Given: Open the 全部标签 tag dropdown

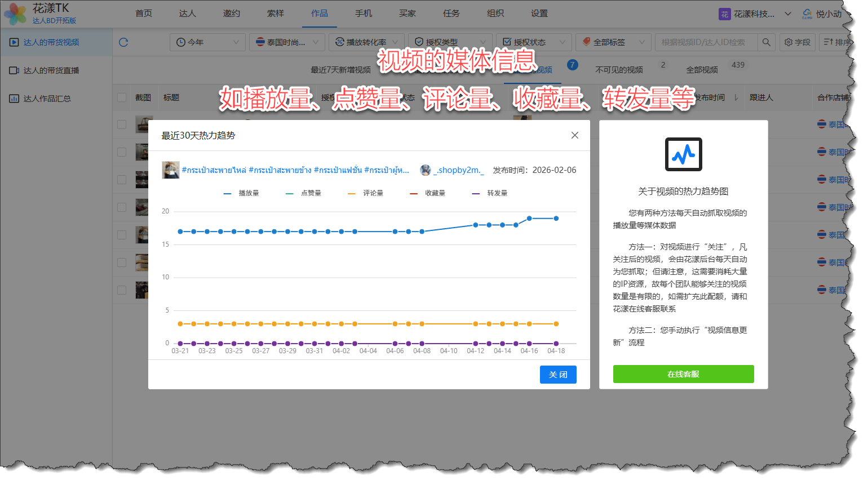Looking at the screenshot, I should pyautogui.click(x=613, y=42).
